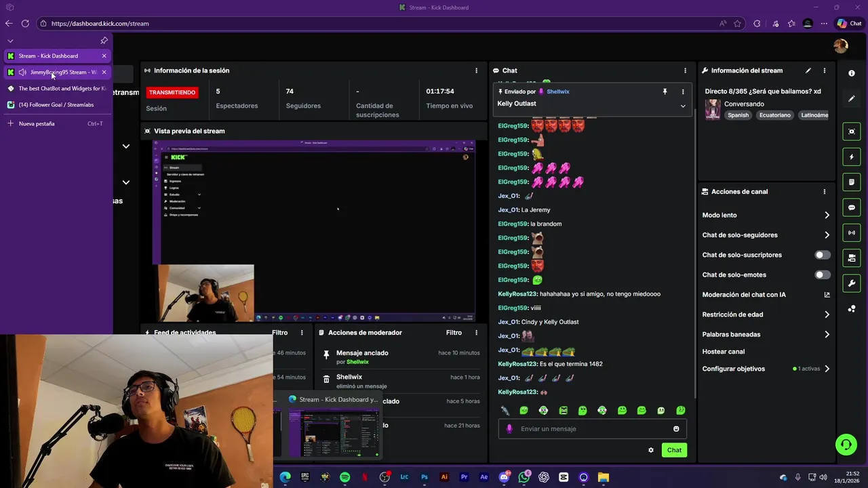868x488 pixels.
Task: Open Filtro in Acciones de moderador
Action: coord(454,333)
